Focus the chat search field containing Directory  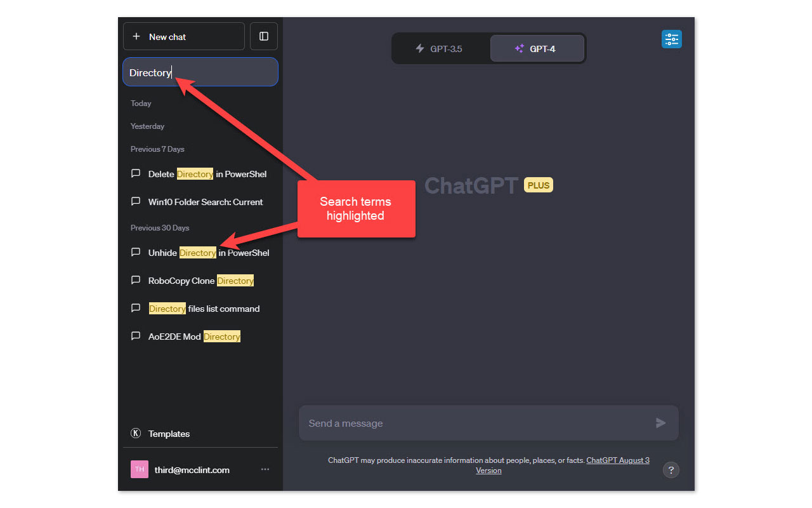click(200, 72)
